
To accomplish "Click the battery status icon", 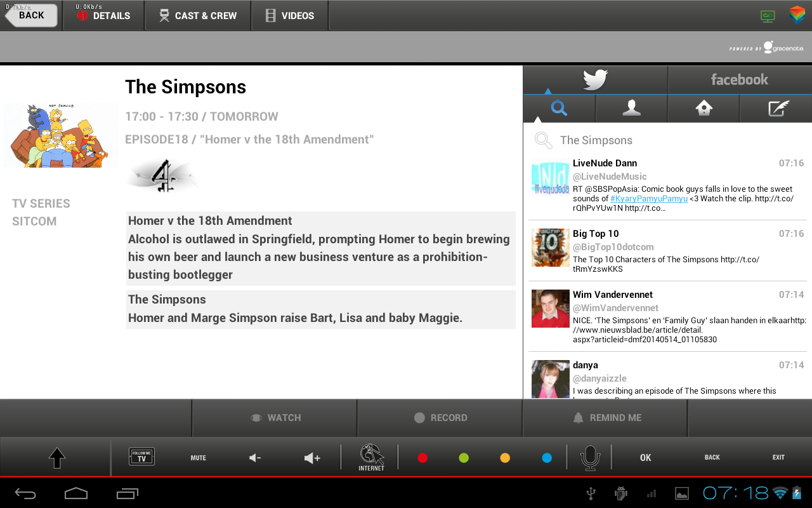I will click(797, 493).
